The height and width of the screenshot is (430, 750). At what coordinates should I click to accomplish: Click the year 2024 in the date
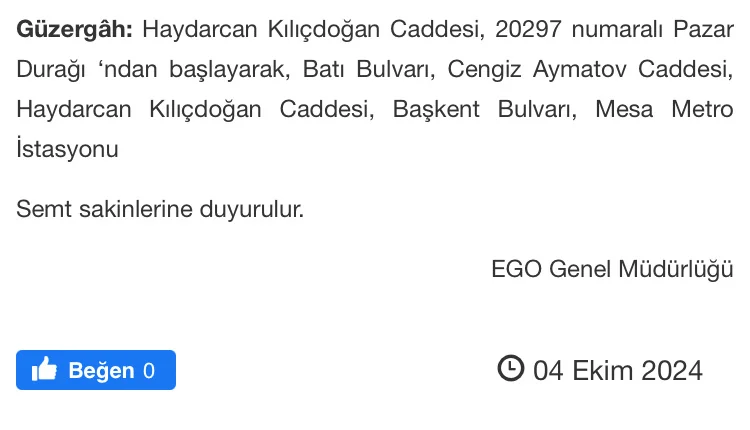(672, 371)
